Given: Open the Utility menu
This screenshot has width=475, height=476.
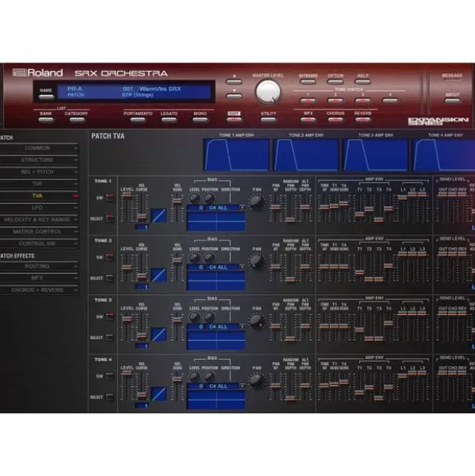Looking at the screenshot, I should 268,120.
